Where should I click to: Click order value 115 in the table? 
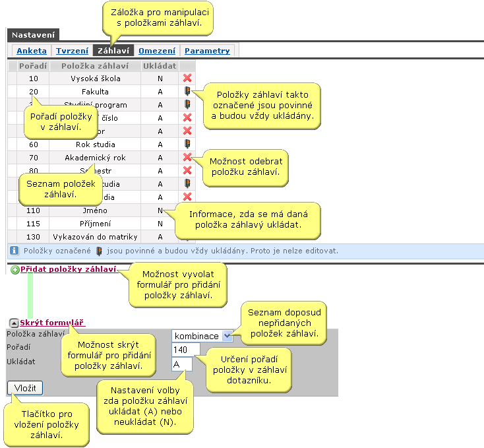point(33,224)
